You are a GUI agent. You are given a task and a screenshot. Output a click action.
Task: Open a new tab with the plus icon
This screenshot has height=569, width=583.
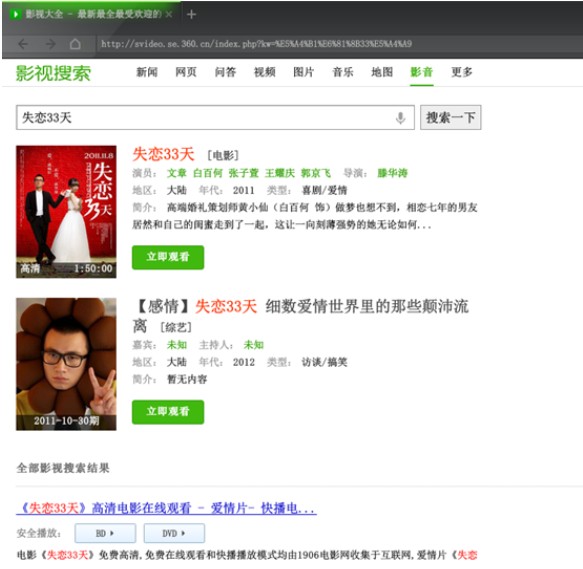coord(191,15)
